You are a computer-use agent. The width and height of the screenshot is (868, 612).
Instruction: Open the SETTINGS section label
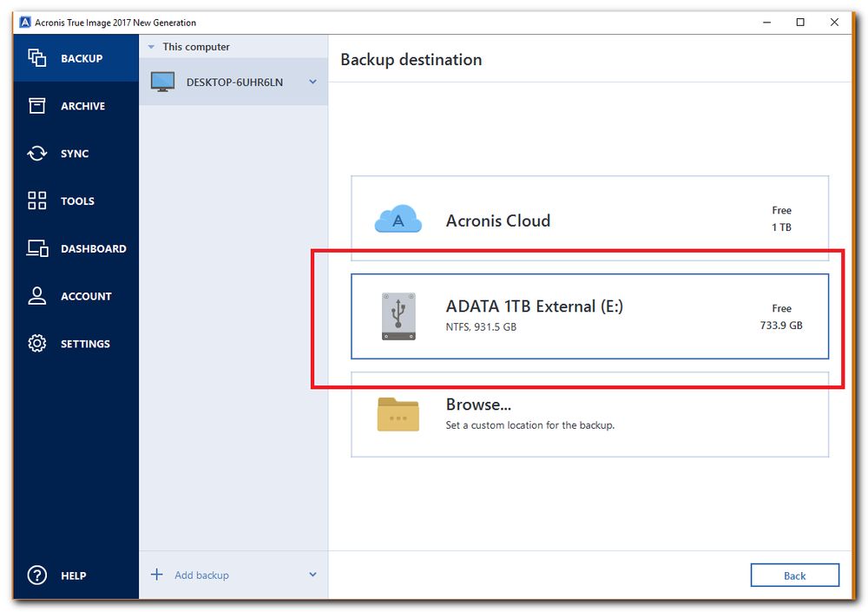(85, 344)
